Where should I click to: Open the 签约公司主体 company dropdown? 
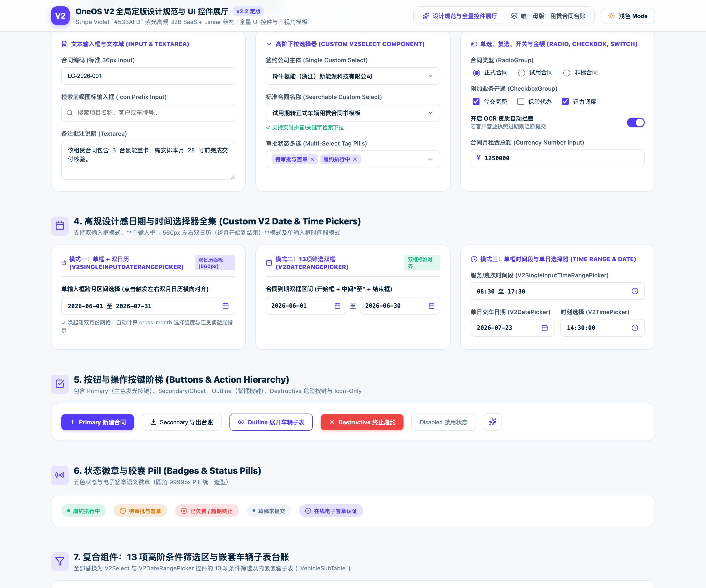click(x=353, y=76)
